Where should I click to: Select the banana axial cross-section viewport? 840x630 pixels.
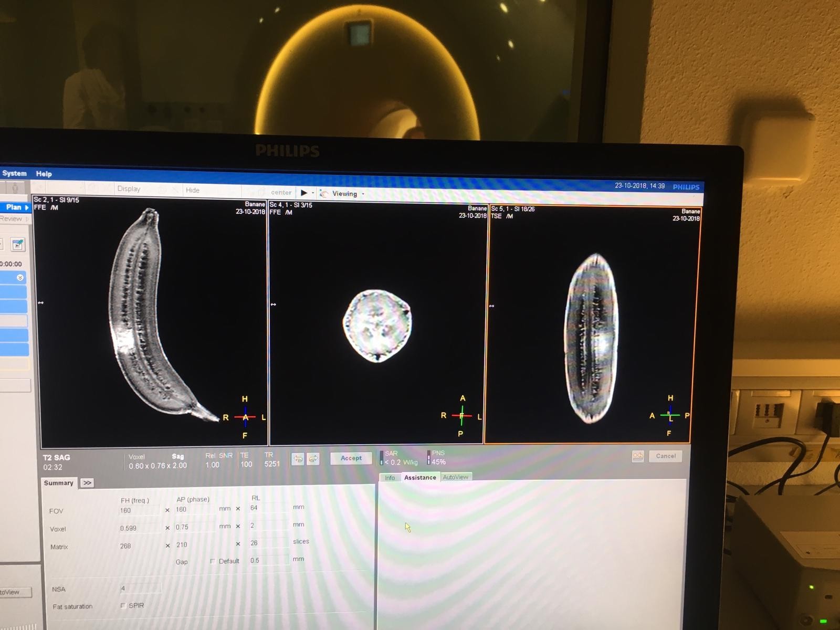(x=378, y=322)
